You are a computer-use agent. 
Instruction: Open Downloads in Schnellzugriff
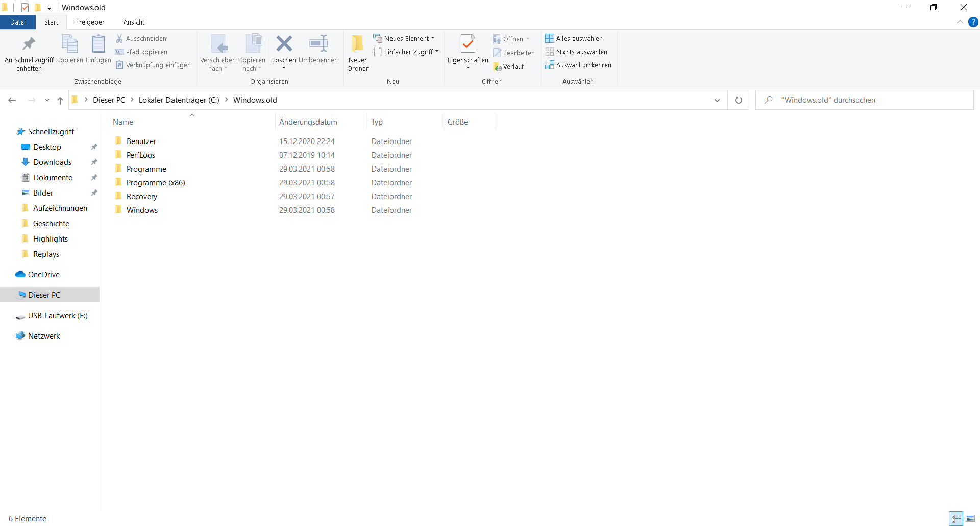52,162
